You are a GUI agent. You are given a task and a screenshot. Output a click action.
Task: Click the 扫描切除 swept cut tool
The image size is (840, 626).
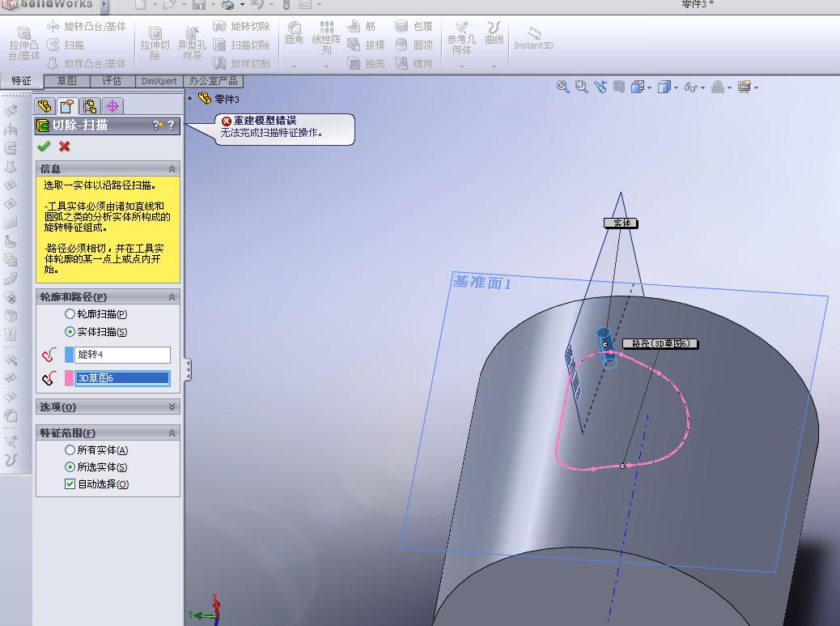242,45
